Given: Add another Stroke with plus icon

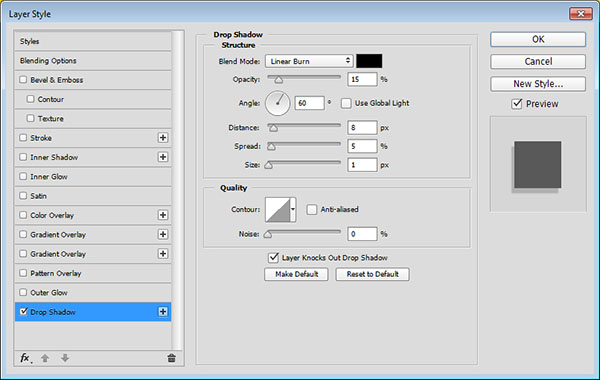Looking at the screenshot, I should [x=163, y=138].
